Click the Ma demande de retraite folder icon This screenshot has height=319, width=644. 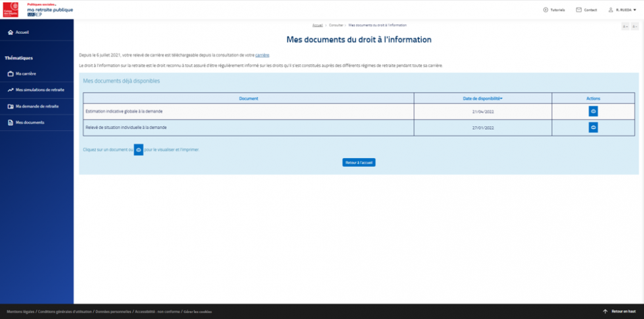[x=11, y=106]
